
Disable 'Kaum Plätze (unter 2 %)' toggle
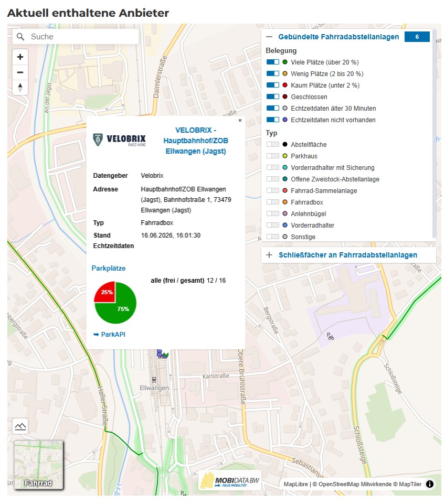click(x=273, y=85)
